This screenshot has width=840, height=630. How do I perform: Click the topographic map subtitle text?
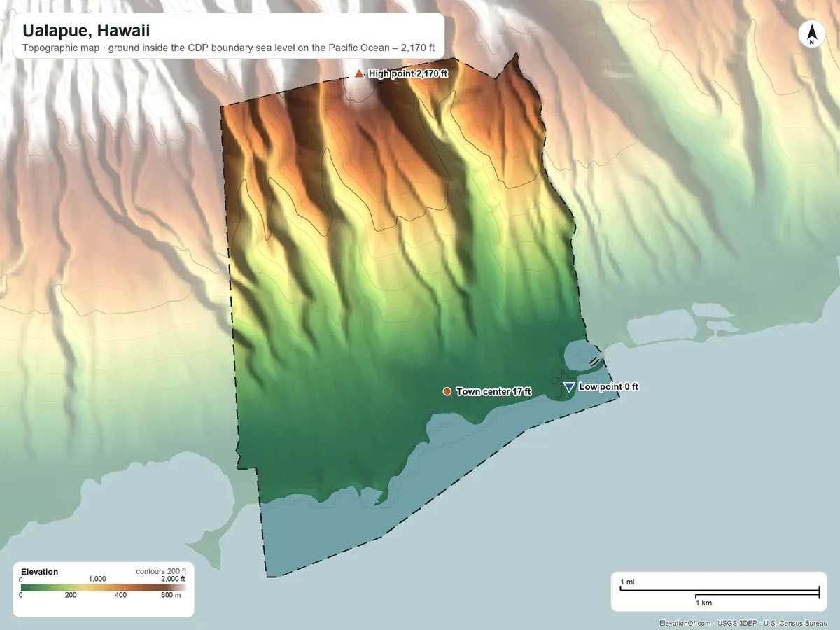pyautogui.click(x=228, y=49)
